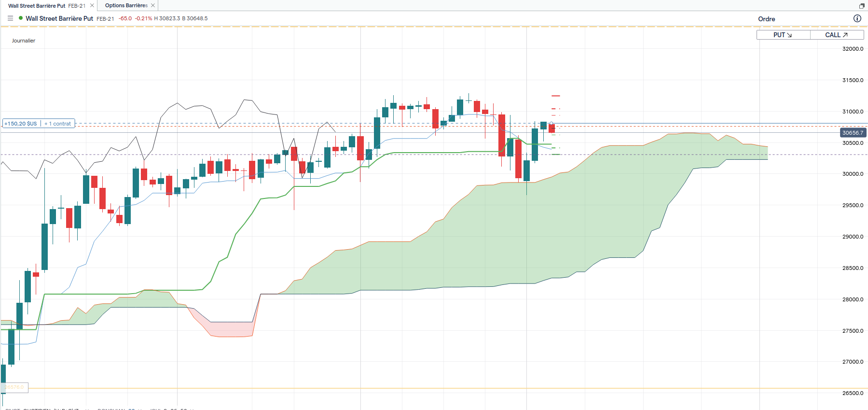Open the chart hamburger menu
The height and width of the screenshot is (410, 868).
coord(10,18)
